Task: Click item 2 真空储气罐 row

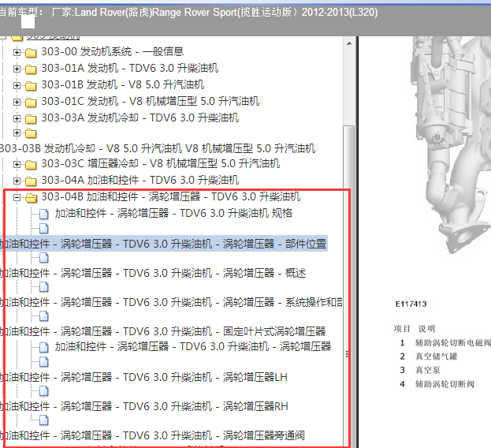Action: [429, 357]
